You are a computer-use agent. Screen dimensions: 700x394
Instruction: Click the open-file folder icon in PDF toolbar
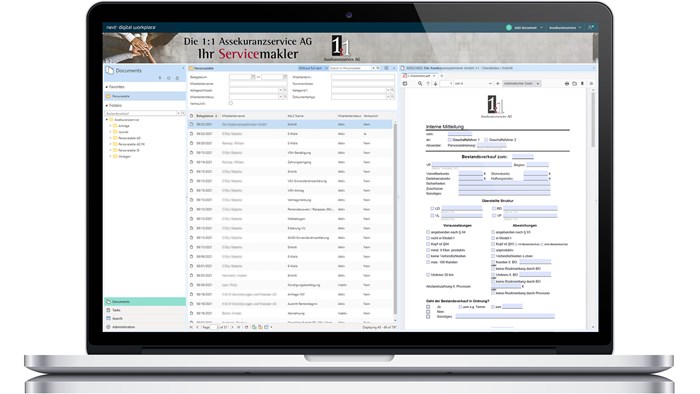[575, 83]
